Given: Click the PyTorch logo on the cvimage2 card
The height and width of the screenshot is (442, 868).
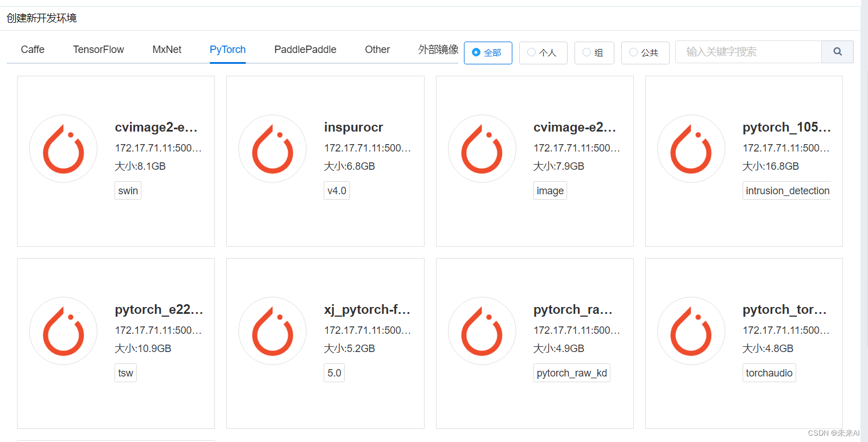Looking at the screenshot, I should click(63, 149).
